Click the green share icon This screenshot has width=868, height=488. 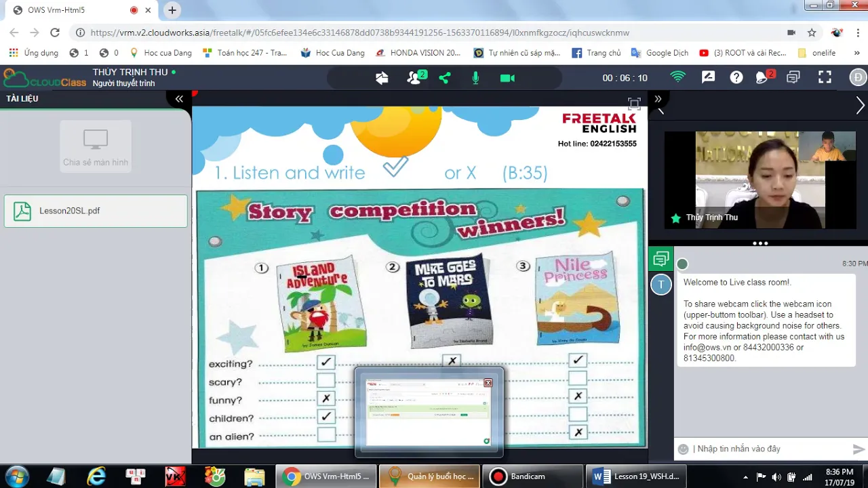(444, 78)
